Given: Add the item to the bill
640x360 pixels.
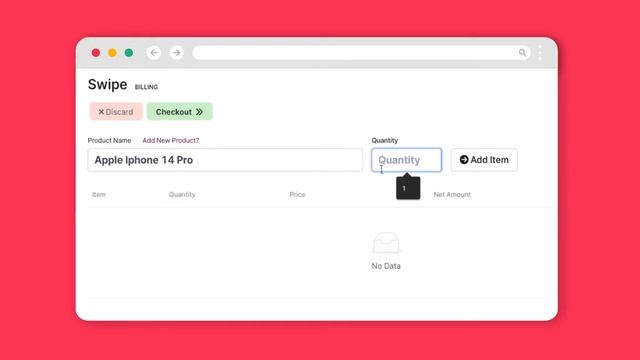Looking at the screenshot, I should pyautogui.click(x=484, y=160).
